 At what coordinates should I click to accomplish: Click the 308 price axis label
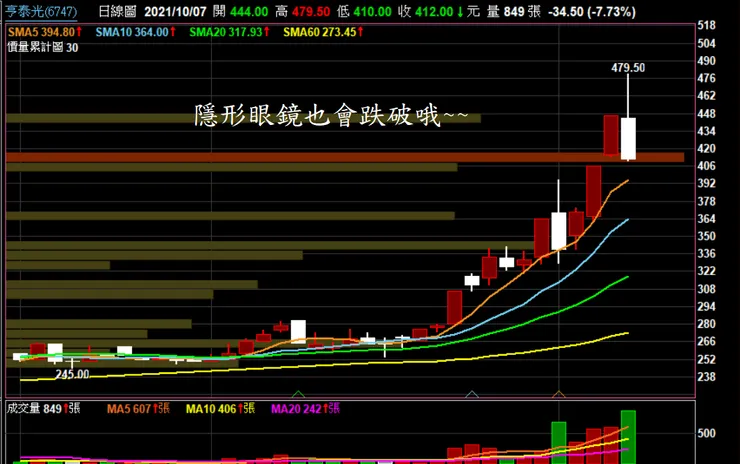click(x=706, y=289)
